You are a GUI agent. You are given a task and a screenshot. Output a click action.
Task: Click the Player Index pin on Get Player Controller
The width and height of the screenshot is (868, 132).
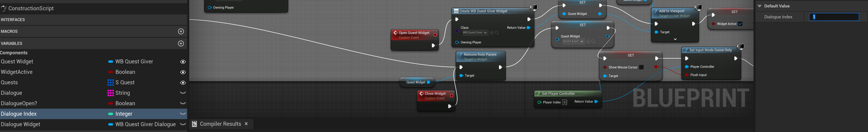pyautogui.click(x=539, y=102)
